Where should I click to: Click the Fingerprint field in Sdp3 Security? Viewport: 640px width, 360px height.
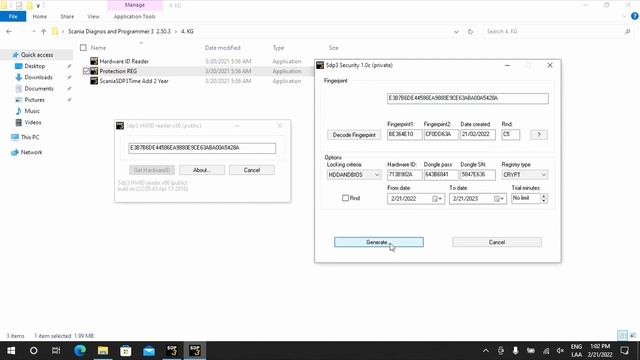[x=468, y=98]
